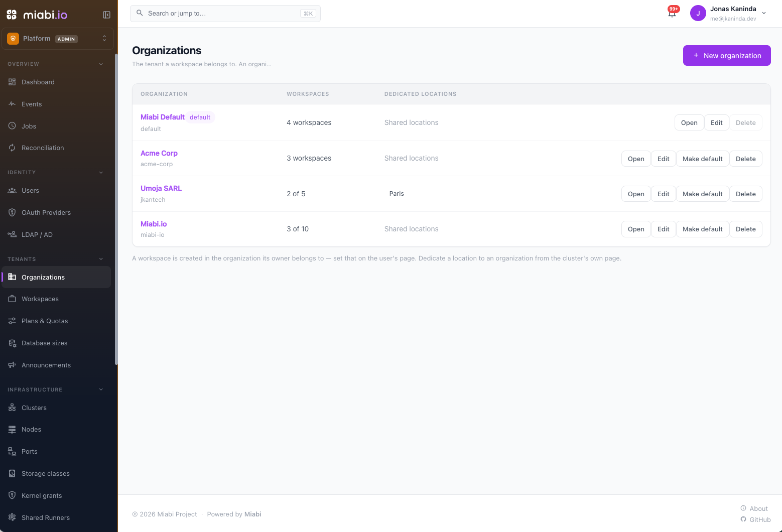The width and height of the screenshot is (782, 532).
Task: Select Organizations in the sidebar
Action: click(56, 277)
